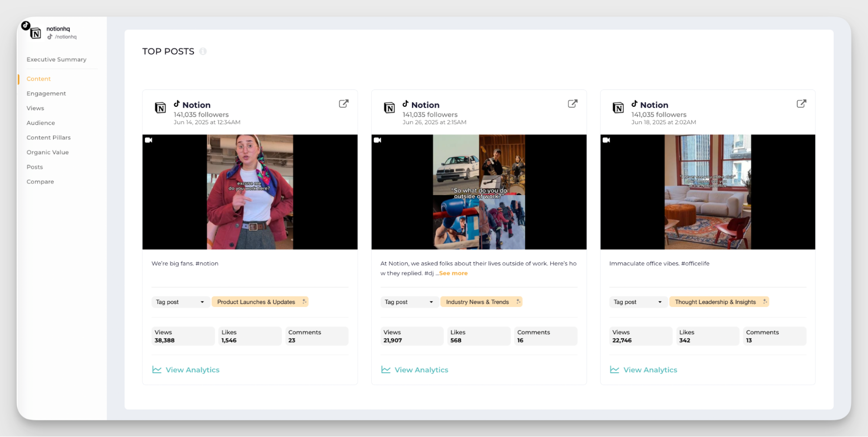Click the video camera icon on the first thumbnail

(x=149, y=140)
